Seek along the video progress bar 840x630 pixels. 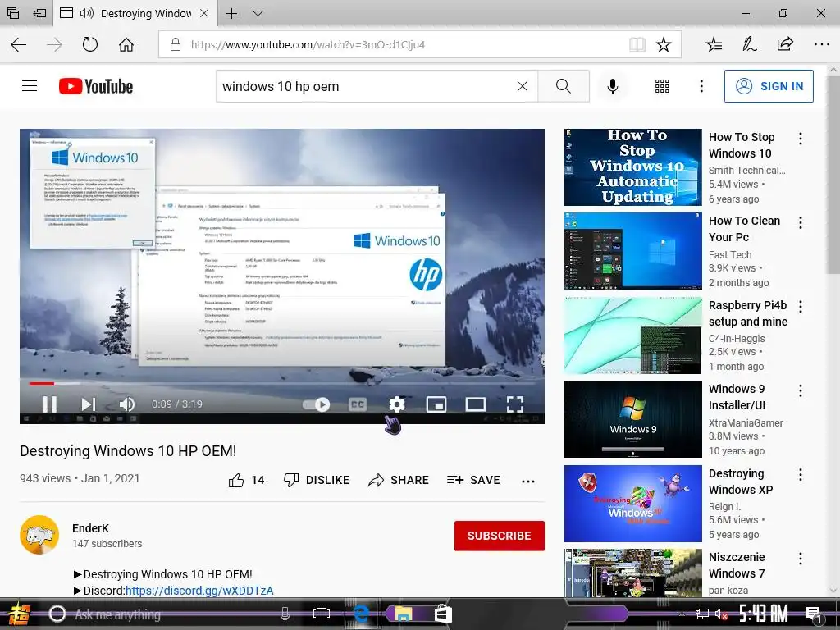(282, 383)
